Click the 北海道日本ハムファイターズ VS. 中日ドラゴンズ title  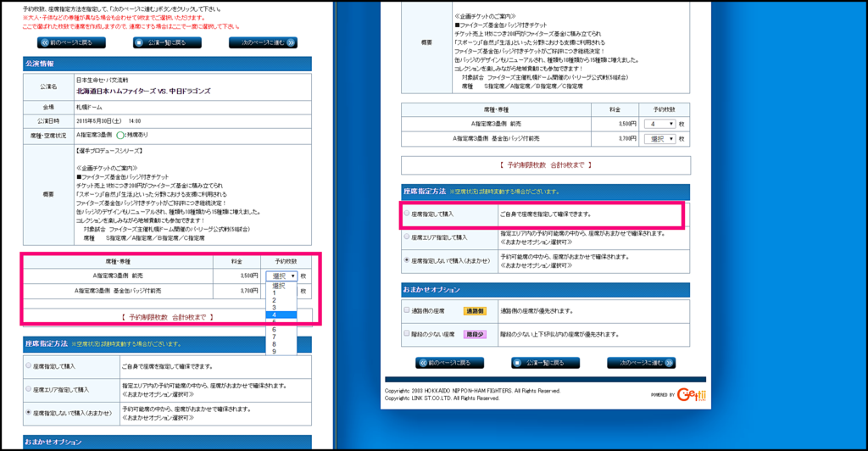coord(143,92)
